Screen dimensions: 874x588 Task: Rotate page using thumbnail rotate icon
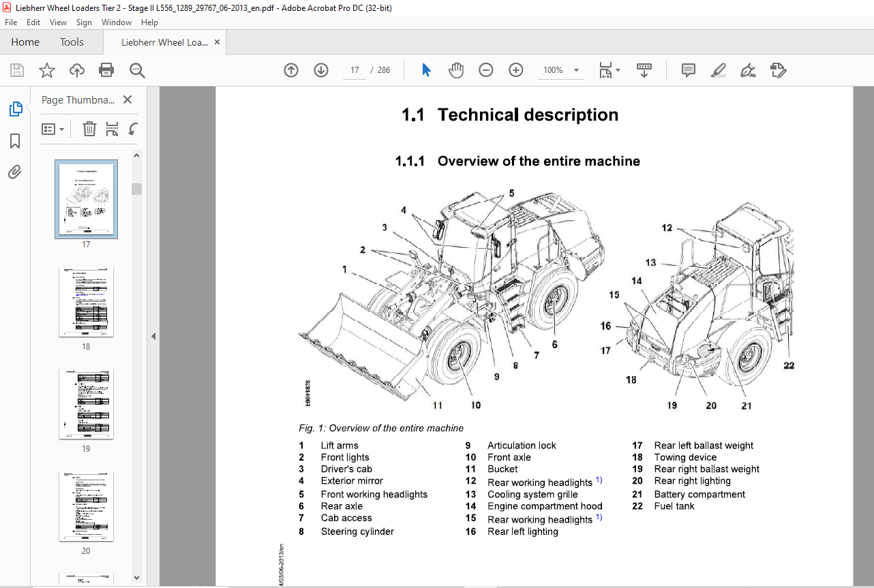[x=134, y=129]
